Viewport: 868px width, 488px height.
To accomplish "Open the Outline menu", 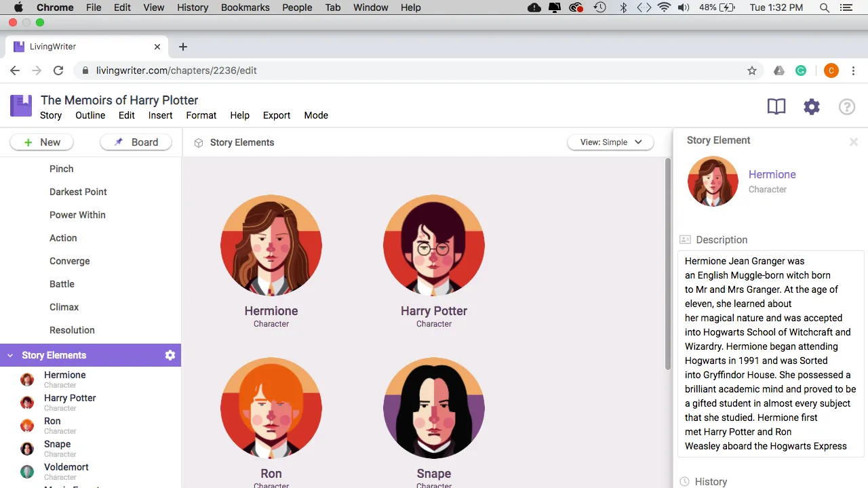I will pyautogui.click(x=90, y=115).
